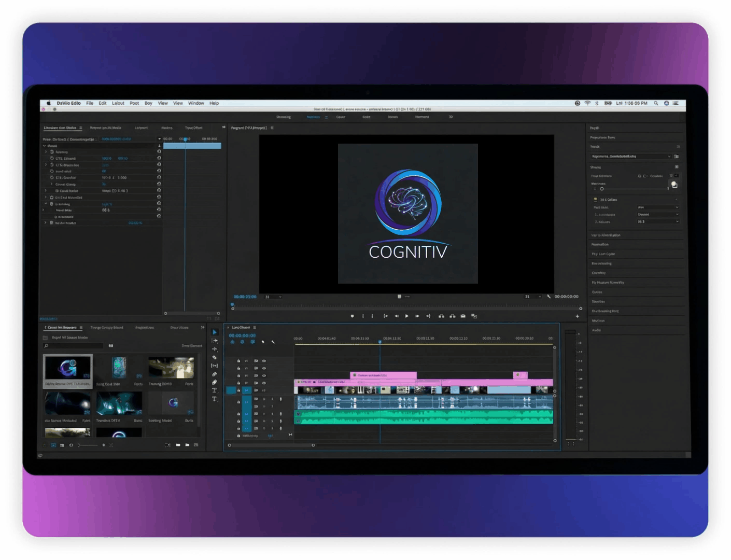Click the Add Marker icon below the preview
This screenshot has height=560, width=731.
click(x=353, y=316)
